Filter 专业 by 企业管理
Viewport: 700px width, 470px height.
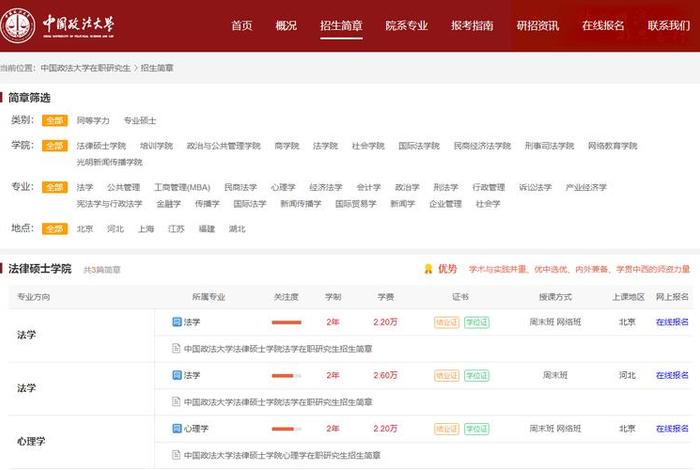click(x=446, y=204)
